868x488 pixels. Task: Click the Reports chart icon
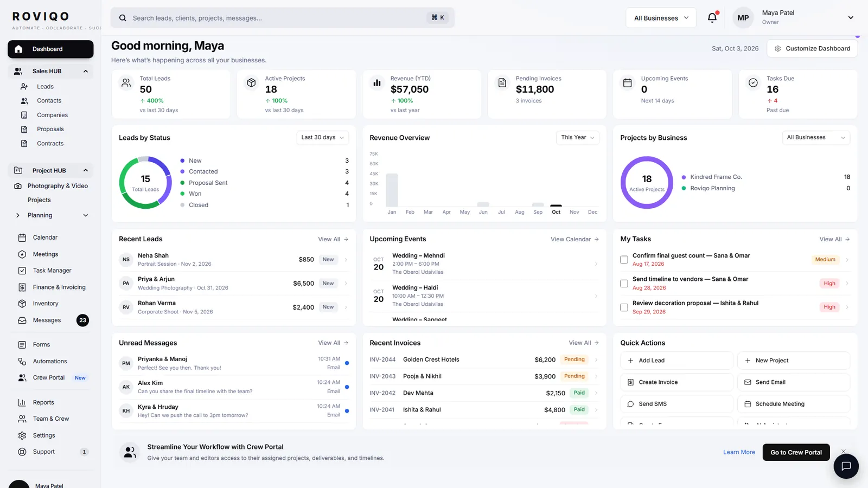click(22, 403)
